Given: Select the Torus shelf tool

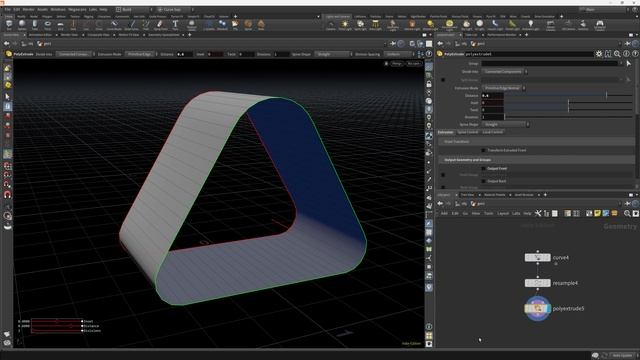Looking at the screenshot, I should click(47, 25).
